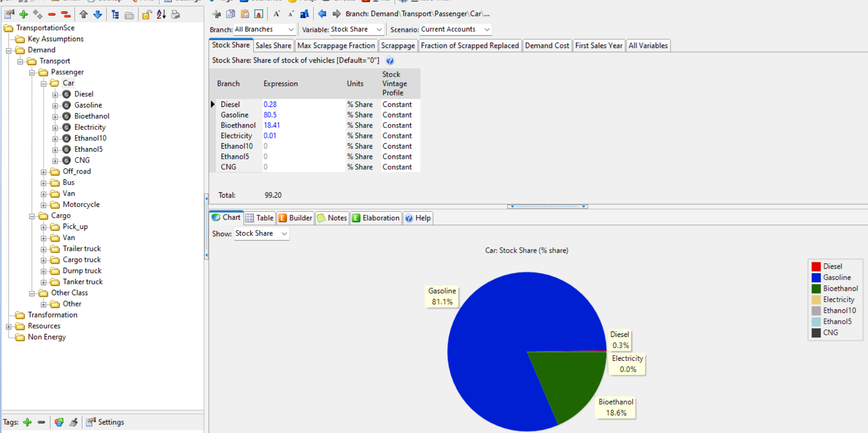Click the tag colors icon

coord(59,422)
